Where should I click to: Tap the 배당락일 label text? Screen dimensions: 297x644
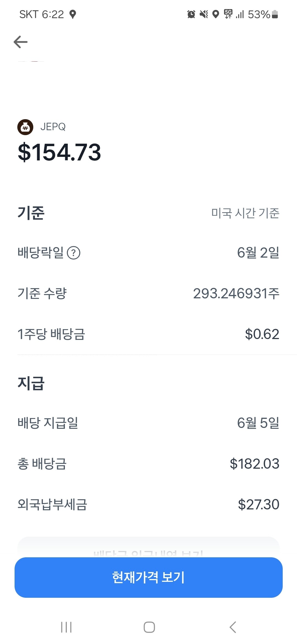pos(40,253)
